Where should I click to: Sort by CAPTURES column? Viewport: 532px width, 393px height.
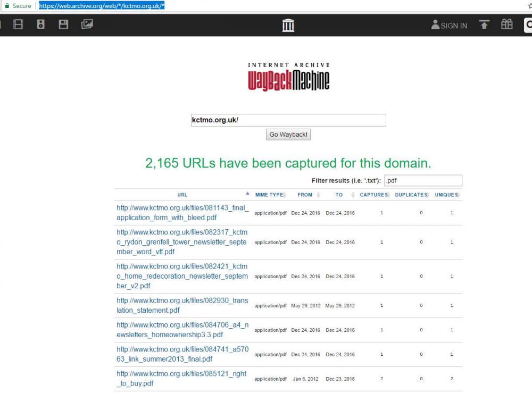coord(374,195)
